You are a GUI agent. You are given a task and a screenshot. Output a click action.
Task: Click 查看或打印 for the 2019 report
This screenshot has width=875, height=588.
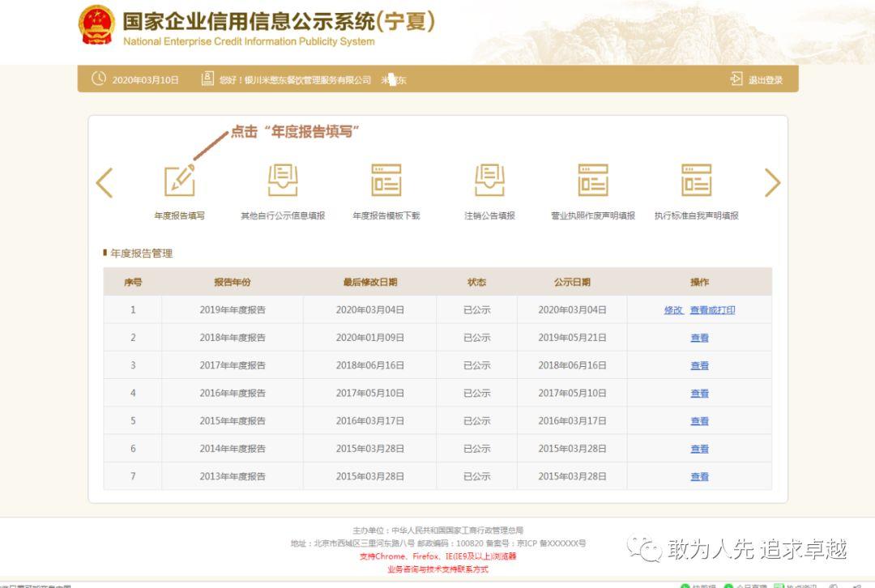point(713,310)
